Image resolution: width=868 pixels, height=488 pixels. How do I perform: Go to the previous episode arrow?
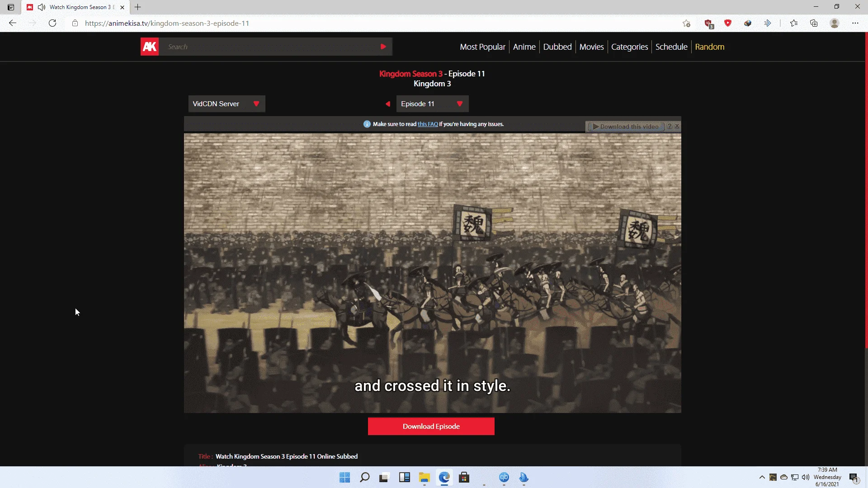[387, 104]
